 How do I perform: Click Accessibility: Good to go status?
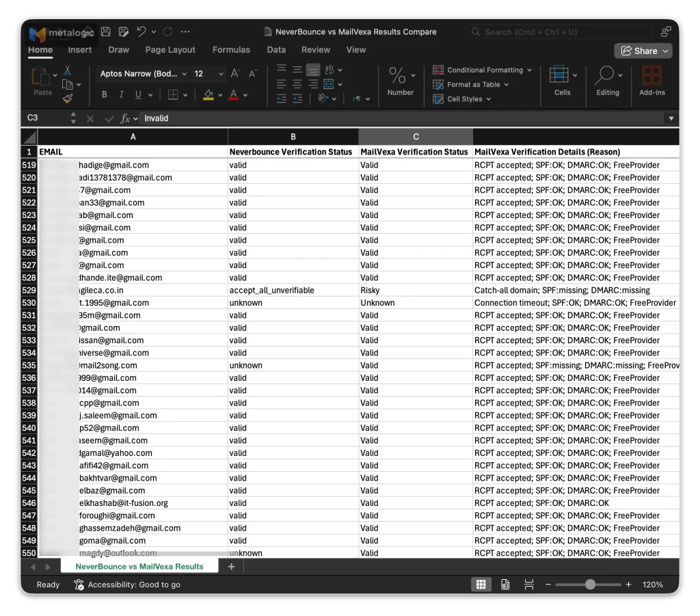127,585
